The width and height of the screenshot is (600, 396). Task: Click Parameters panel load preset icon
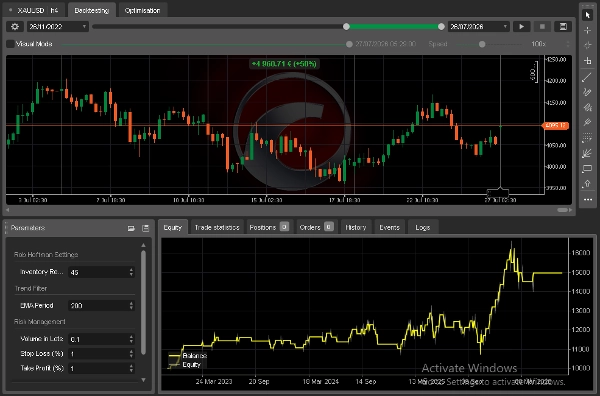pos(131,228)
